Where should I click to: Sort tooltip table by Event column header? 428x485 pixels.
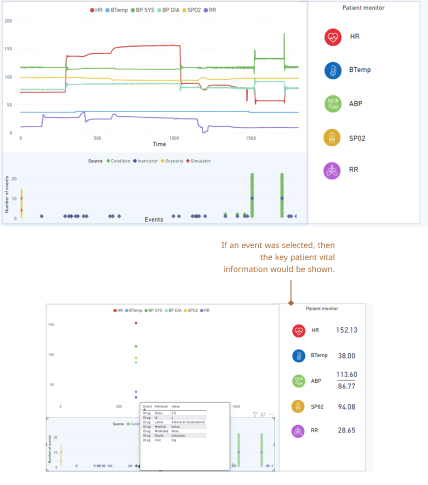pos(147,406)
